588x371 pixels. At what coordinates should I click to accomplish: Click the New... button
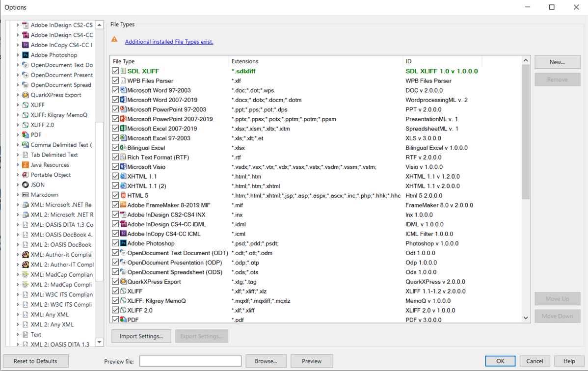click(557, 62)
